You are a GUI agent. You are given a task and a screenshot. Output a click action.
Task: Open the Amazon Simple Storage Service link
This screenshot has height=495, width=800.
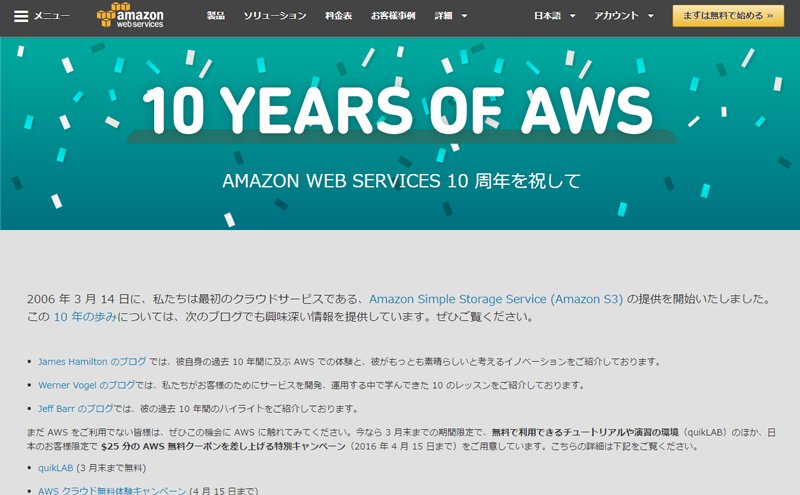pyautogui.click(x=496, y=299)
